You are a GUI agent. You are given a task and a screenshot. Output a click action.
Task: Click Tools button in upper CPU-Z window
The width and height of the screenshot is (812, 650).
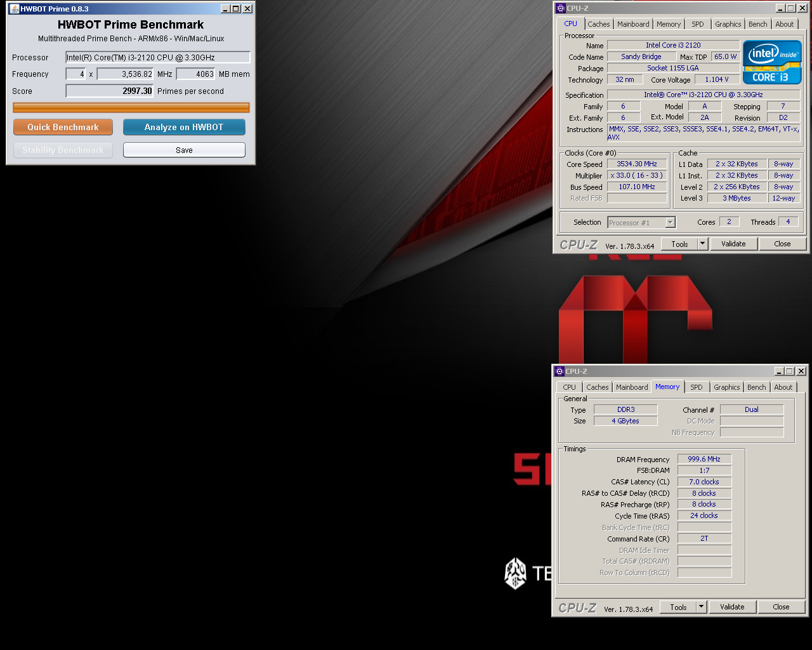[679, 244]
